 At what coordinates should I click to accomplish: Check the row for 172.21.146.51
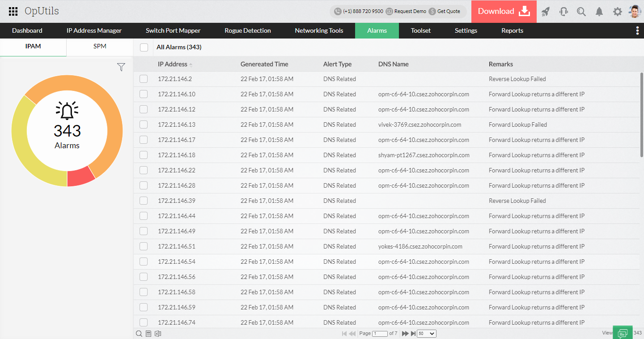(x=144, y=246)
